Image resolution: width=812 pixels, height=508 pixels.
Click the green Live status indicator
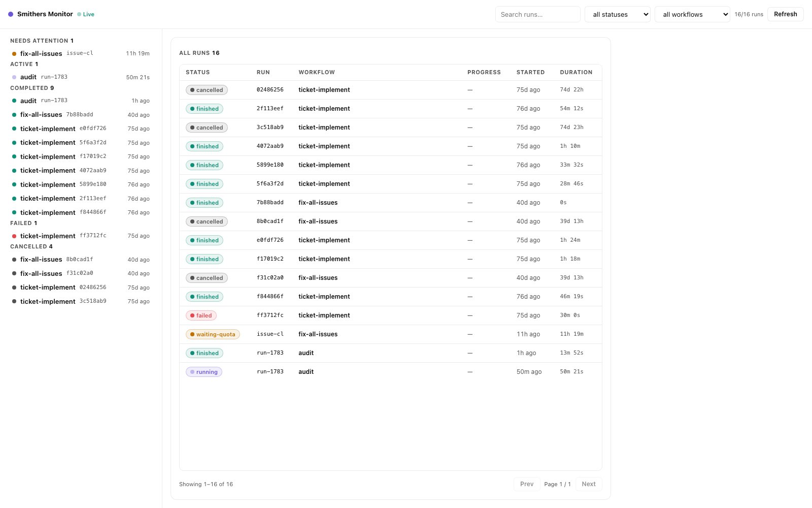(x=86, y=14)
